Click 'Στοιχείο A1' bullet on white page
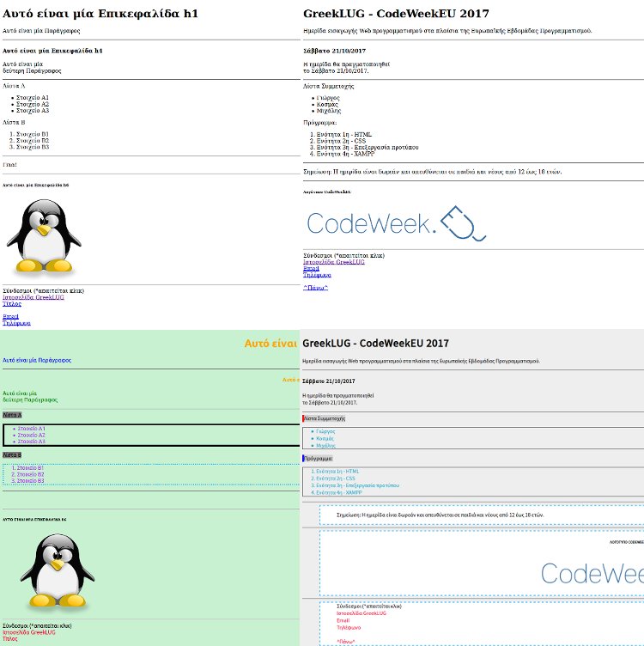The width and height of the screenshot is (644, 646). point(33,98)
